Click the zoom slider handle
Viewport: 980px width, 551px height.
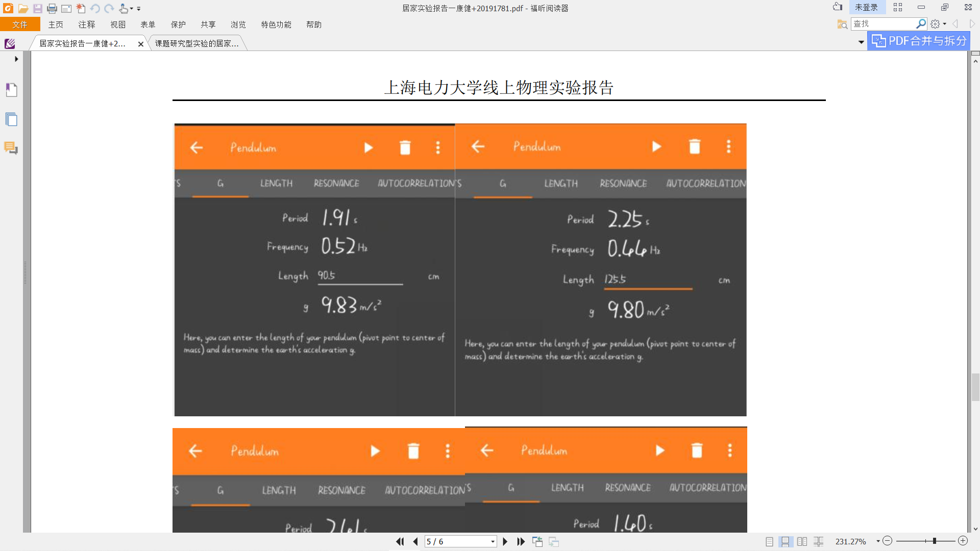pos(934,541)
